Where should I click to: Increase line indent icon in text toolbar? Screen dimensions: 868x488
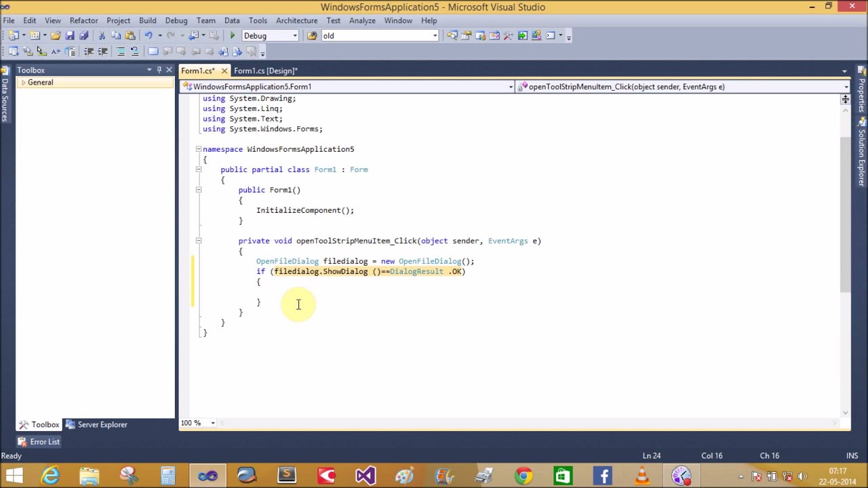click(102, 52)
